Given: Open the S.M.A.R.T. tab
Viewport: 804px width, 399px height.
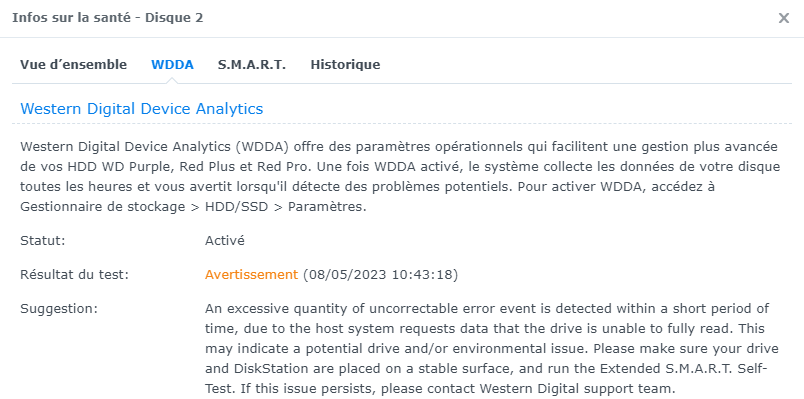Looking at the screenshot, I should [x=252, y=65].
